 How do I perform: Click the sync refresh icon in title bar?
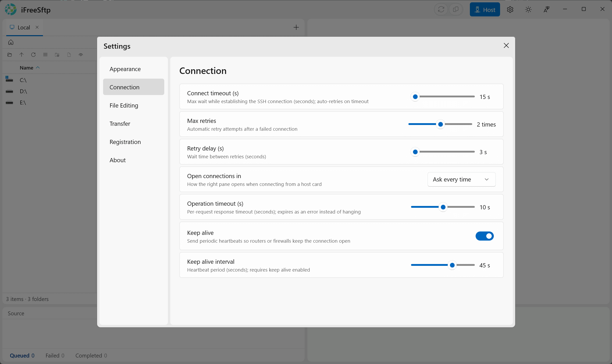(x=441, y=10)
